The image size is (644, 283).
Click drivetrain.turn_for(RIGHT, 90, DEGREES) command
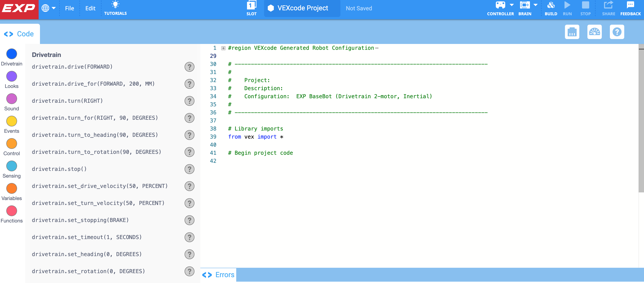(x=95, y=118)
